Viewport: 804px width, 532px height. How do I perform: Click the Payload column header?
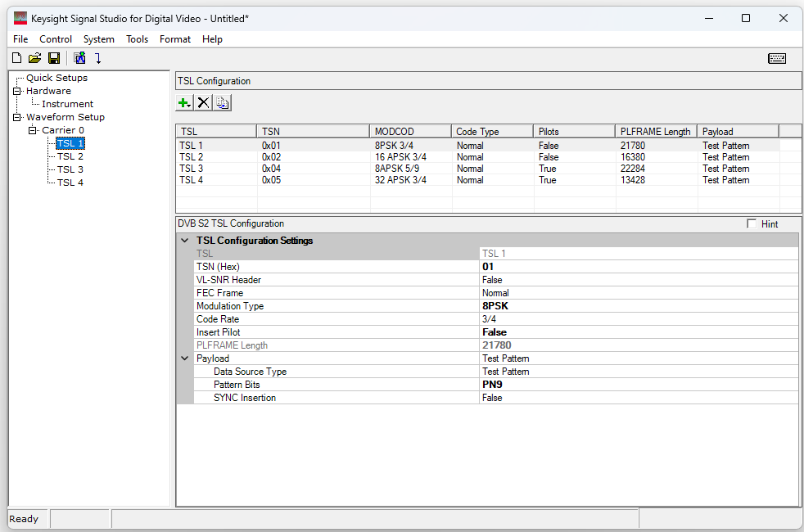pos(739,132)
